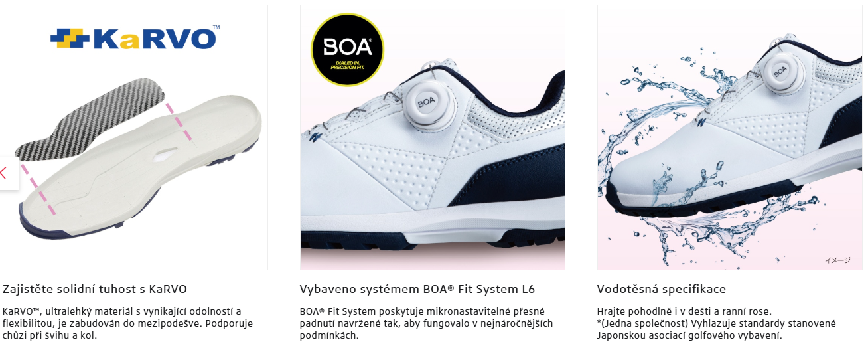Open the waterproof splash shoe image
Screen dimensions: 868x348
click(x=730, y=137)
